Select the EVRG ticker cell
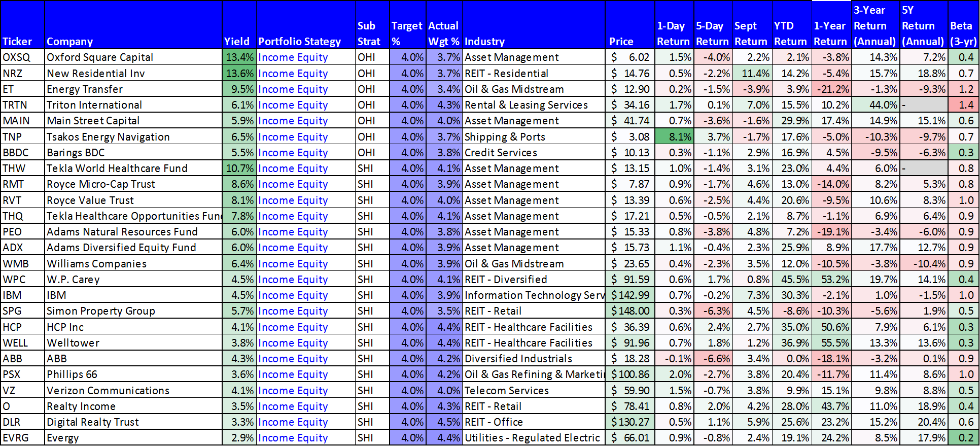Screen dimensions: 980x446 22,438
